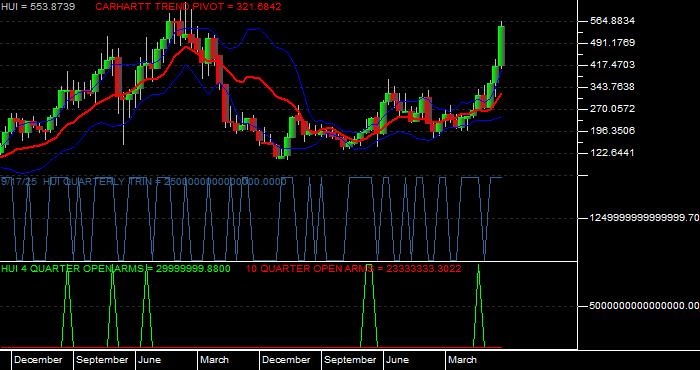This screenshot has height=370, width=700.
Task: Click the 270.0572 price axis label
Action: tap(612, 108)
